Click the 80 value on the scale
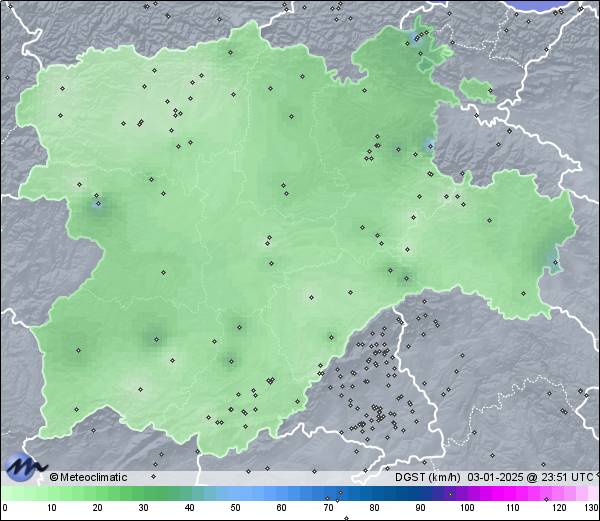 tap(375, 508)
